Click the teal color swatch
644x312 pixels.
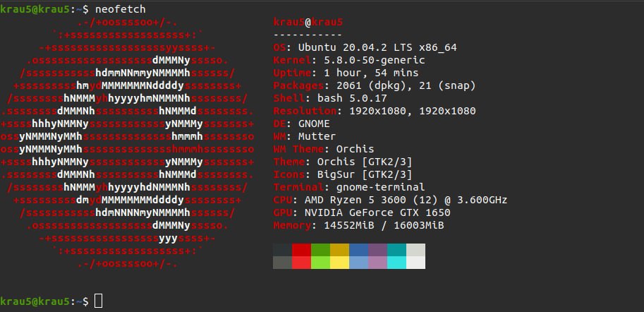click(396, 249)
